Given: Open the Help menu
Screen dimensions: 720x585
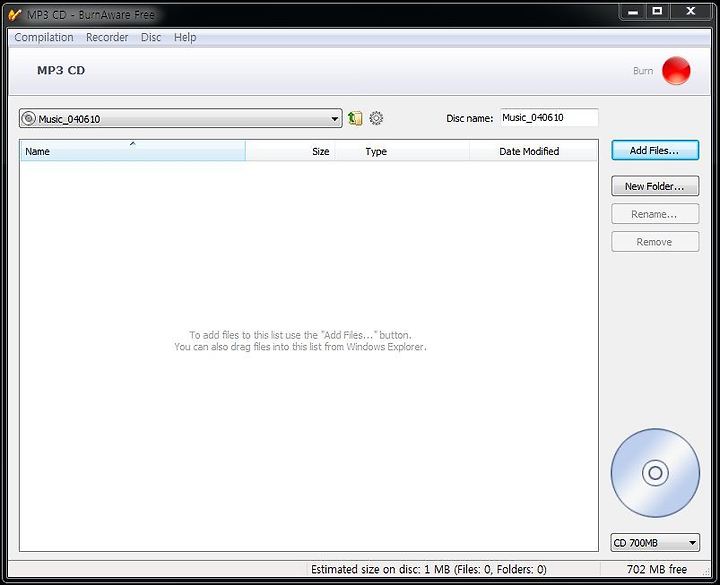Looking at the screenshot, I should 185,37.
